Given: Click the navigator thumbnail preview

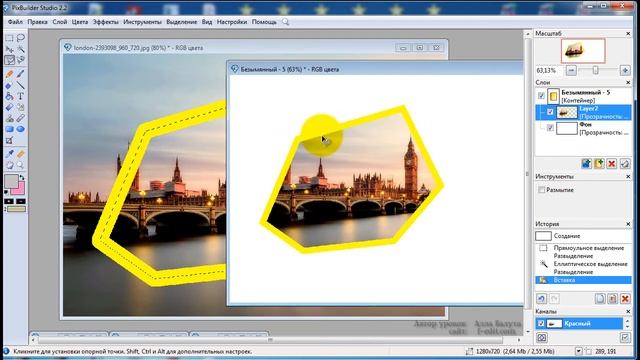Looking at the screenshot, I should click(x=583, y=51).
